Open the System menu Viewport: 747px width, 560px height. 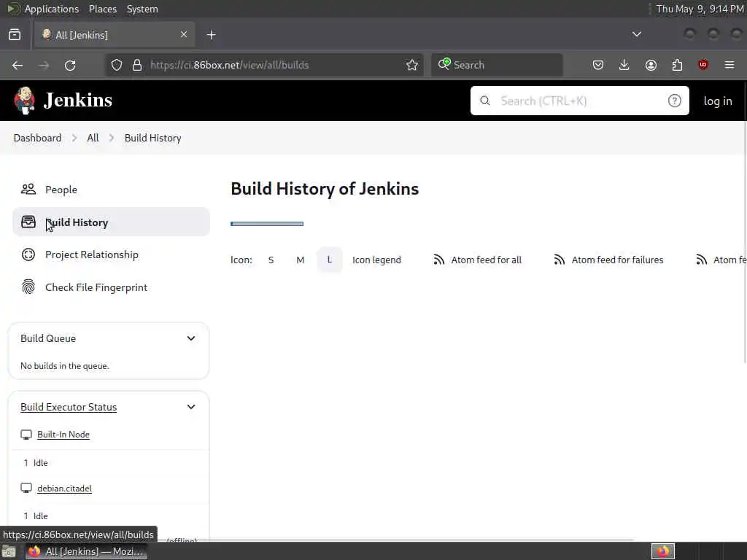coord(142,9)
